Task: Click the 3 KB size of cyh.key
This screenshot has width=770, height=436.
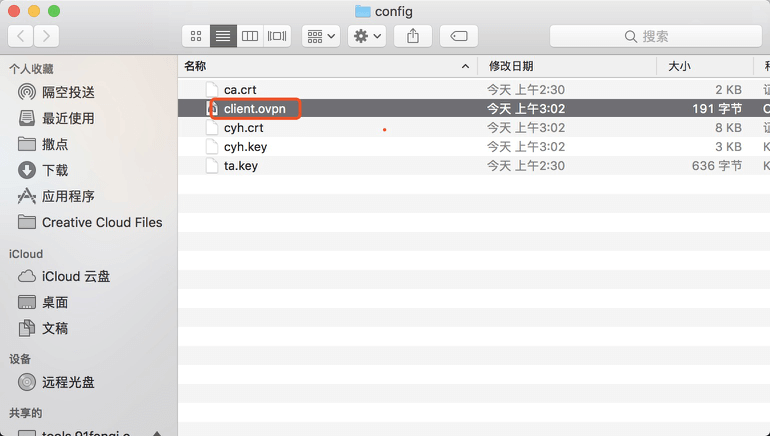Action: coord(728,146)
